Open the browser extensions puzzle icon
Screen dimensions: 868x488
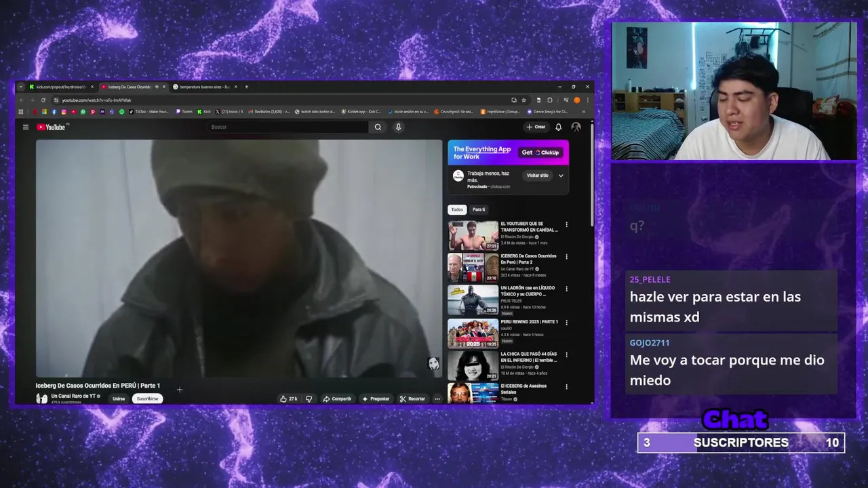coord(550,100)
